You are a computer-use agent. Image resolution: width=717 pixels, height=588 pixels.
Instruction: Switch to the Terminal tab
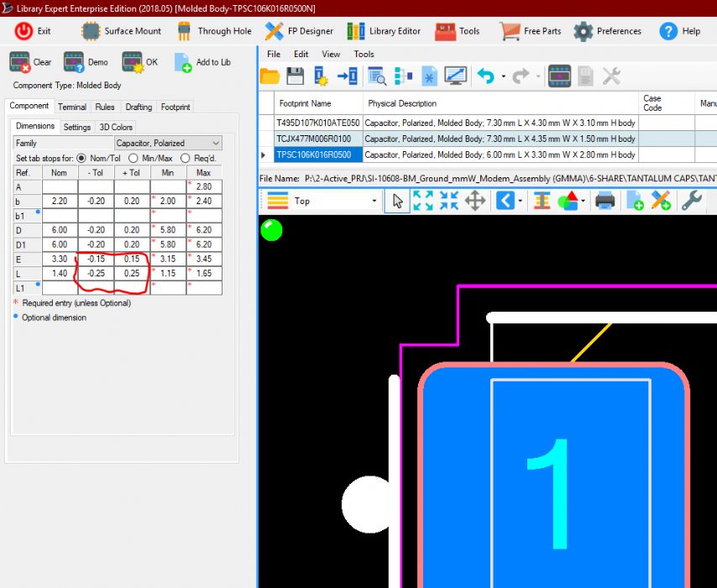72,107
